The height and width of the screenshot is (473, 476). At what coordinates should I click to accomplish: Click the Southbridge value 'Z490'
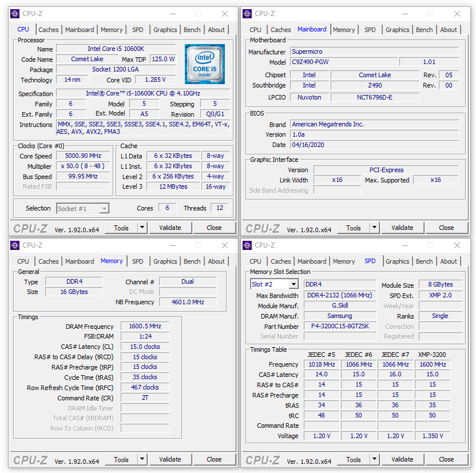coord(375,86)
